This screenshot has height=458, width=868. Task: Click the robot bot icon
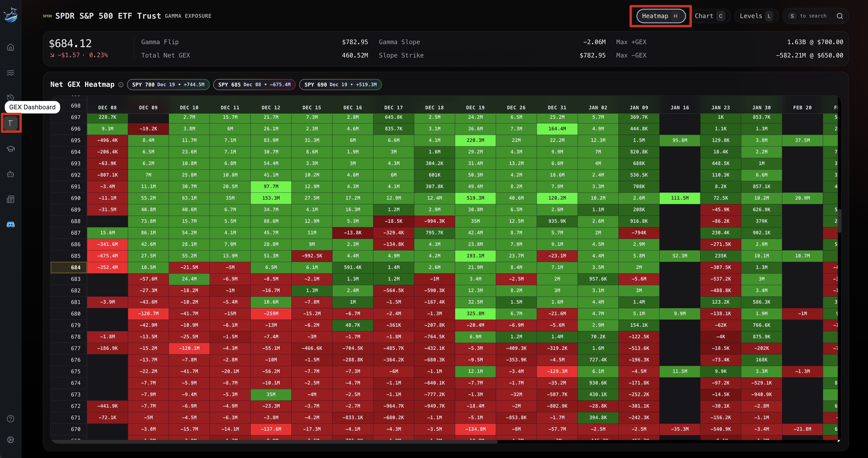[10, 174]
